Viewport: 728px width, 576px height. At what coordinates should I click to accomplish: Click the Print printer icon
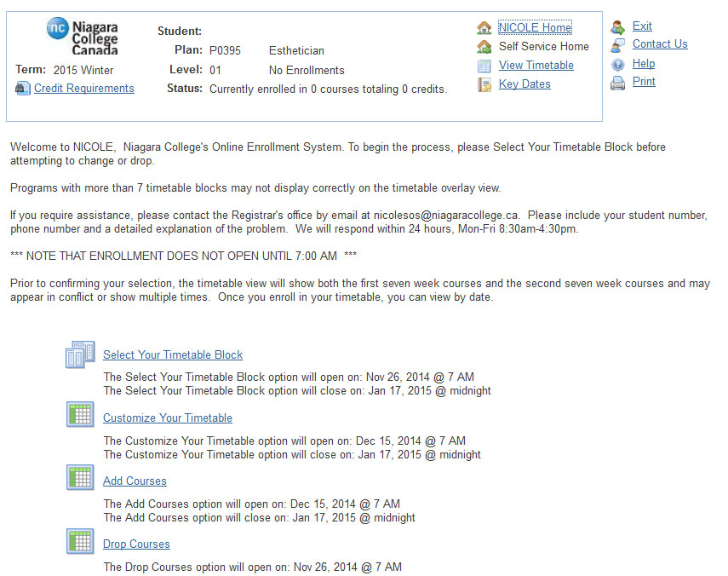pos(618,83)
